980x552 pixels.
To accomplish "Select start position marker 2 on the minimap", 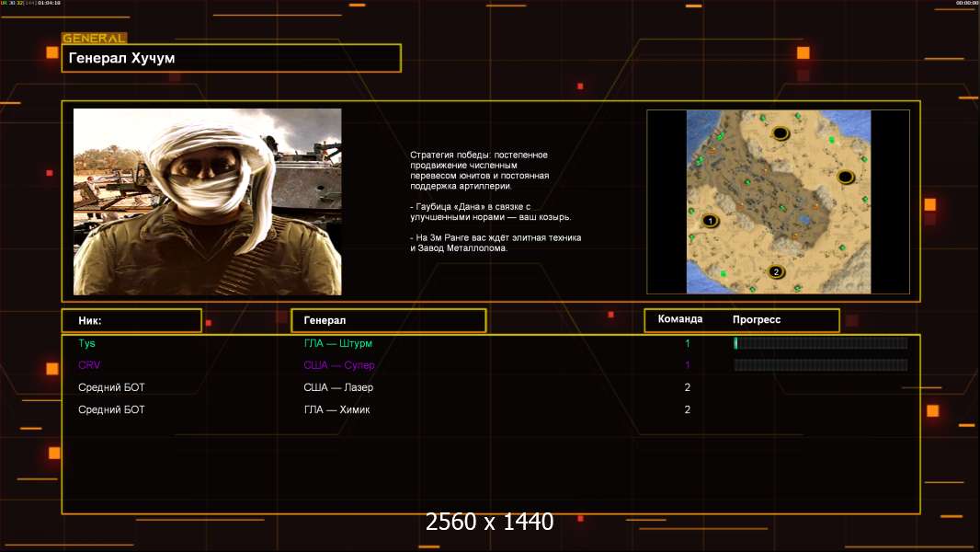I will click(776, 271).
